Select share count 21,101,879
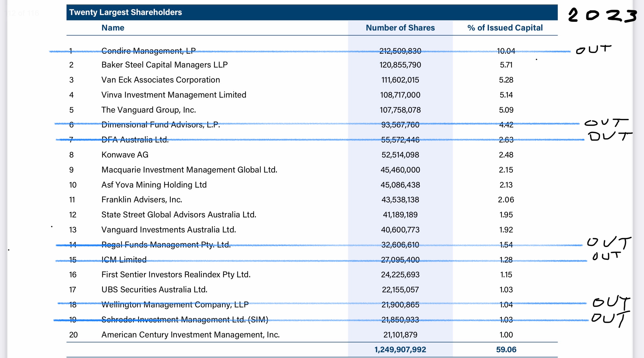Viewport: 644px width, 358px height. 400,335
